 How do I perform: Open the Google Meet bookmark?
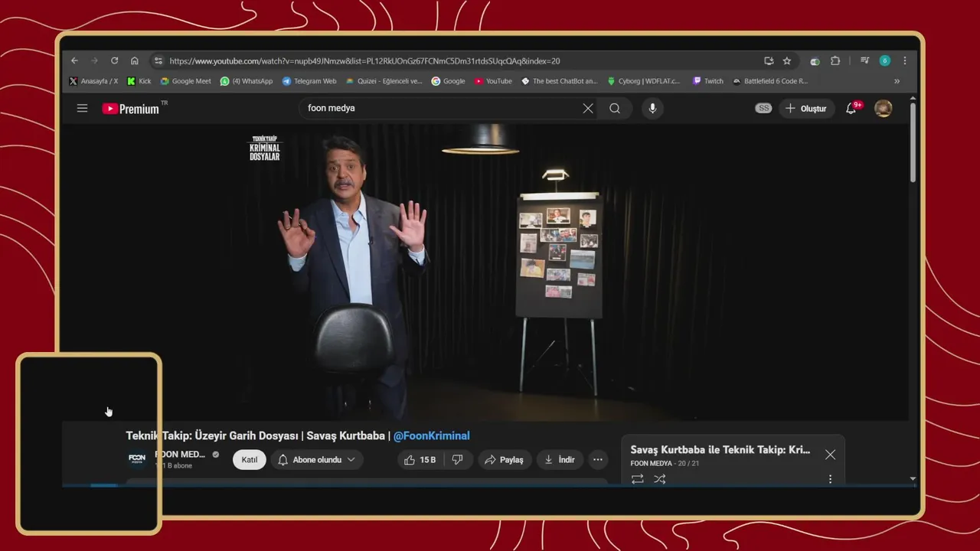185,81
